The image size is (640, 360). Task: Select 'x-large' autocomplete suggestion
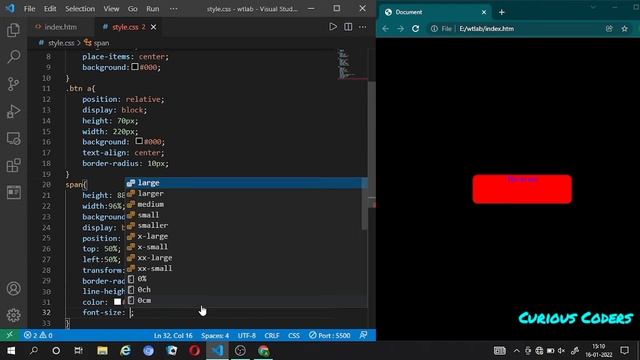pyautogui.click(x=243, y=236)
